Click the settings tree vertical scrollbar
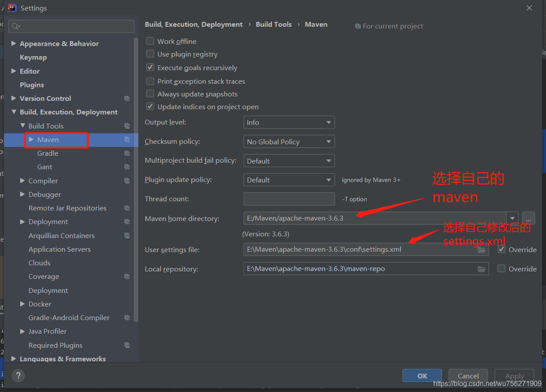This screenshot has height=392, width=546. (x=136, y=180)
